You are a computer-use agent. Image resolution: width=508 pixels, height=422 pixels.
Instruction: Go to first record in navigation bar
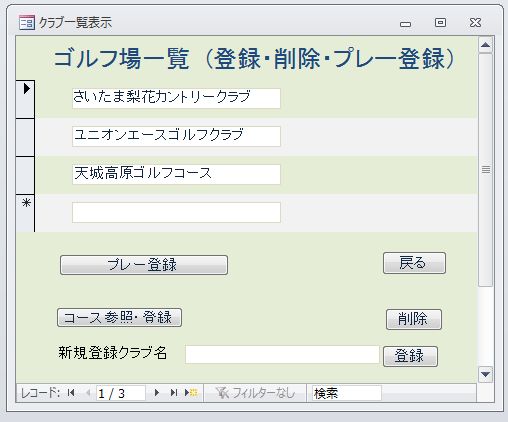coord(71,393)
